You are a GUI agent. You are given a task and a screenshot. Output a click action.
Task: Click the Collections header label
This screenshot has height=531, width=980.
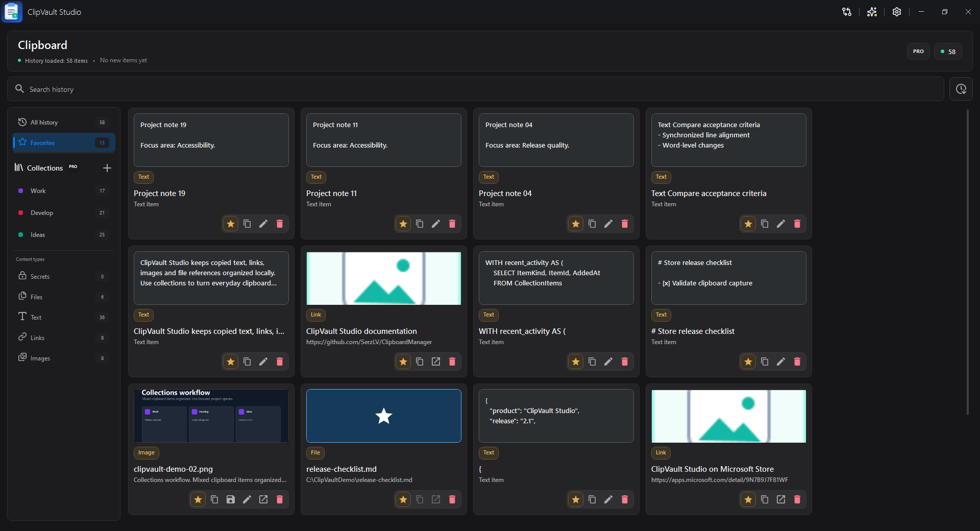pos(45,168)
